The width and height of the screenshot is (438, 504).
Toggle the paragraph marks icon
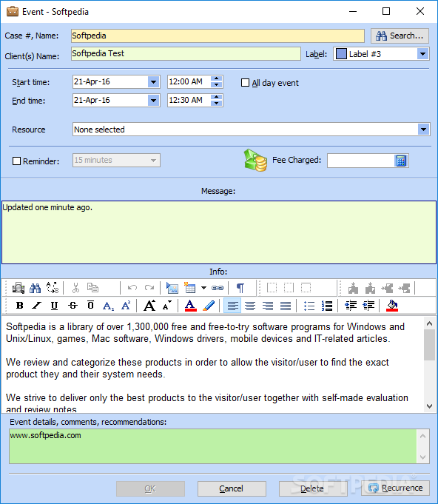(240, 288)
